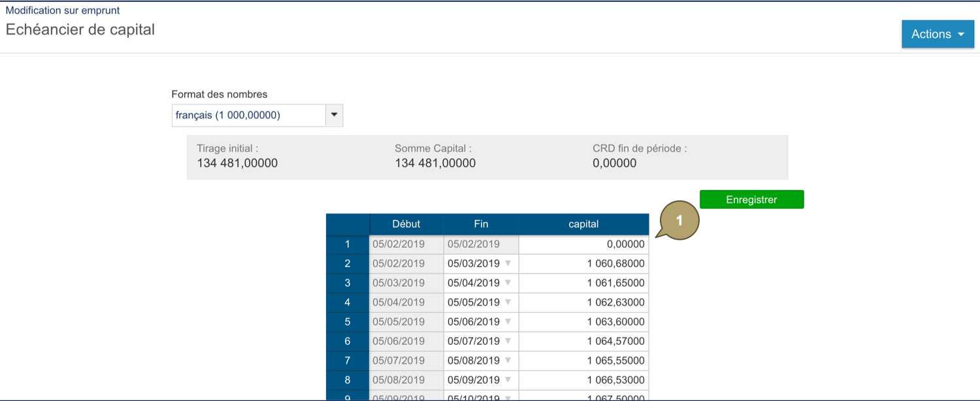The width and height of the screenshot is (980, 401).
Task: Select the Fin column header cell
Action: 480,224
